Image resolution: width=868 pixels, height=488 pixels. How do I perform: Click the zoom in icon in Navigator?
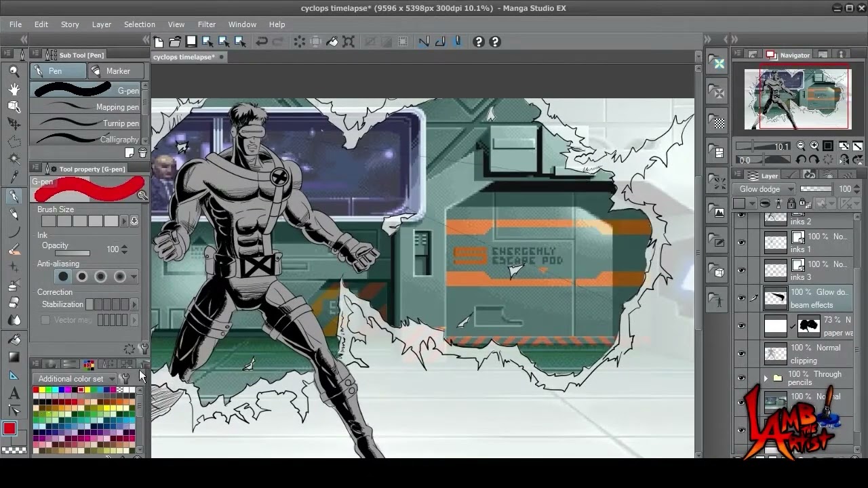pos(814,146)
